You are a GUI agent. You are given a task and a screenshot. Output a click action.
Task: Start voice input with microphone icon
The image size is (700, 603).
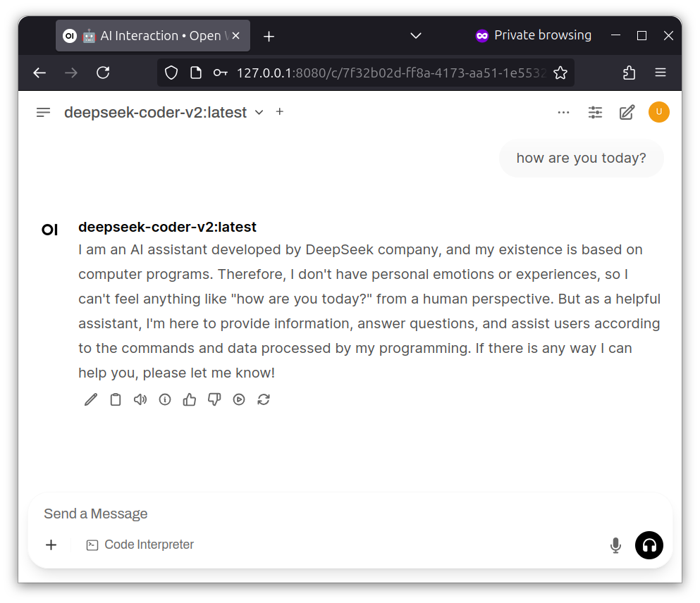[615, 545]
